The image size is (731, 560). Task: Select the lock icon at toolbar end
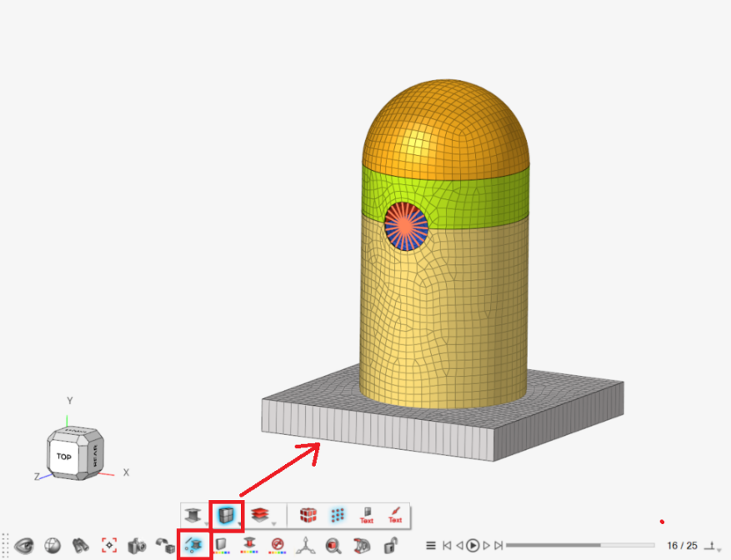tap(389, 545)
